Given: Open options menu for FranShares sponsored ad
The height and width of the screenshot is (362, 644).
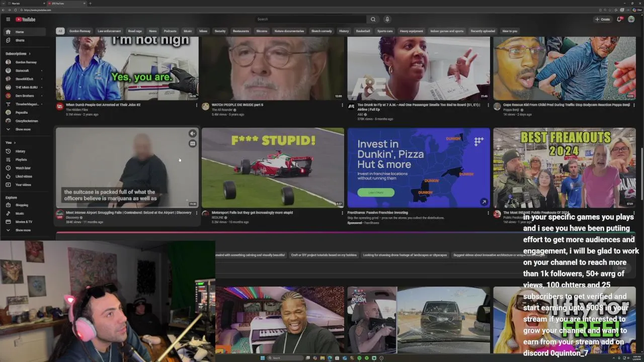Looking at the screenshot, I should tap(488, 213).
